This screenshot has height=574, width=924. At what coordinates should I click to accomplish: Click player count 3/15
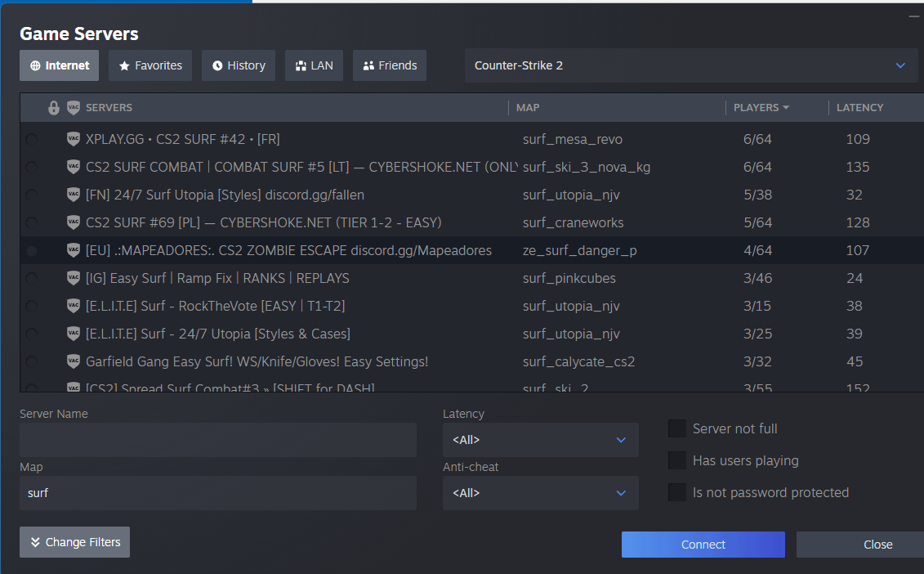pyautogui.click(x=758, y=306)
